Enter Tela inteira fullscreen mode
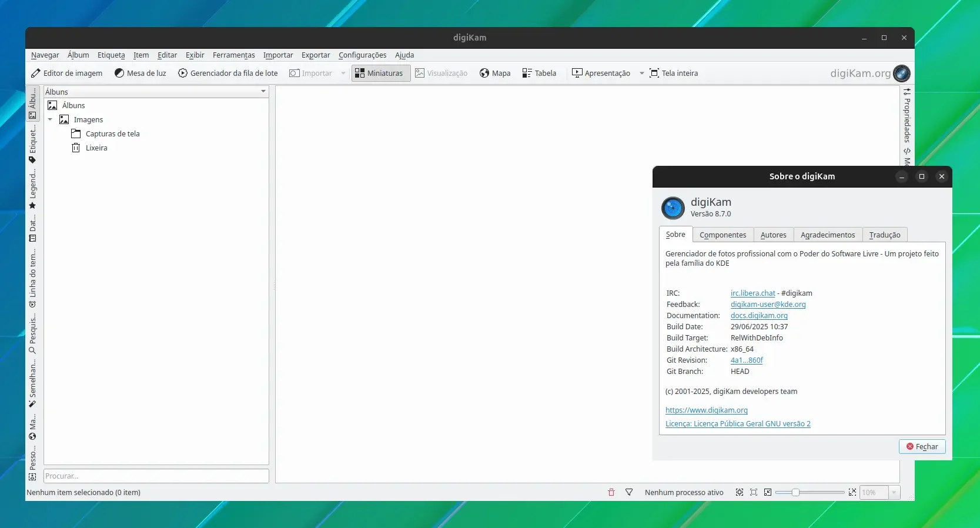This screenshot has width=980, height=528. point(674,73)
